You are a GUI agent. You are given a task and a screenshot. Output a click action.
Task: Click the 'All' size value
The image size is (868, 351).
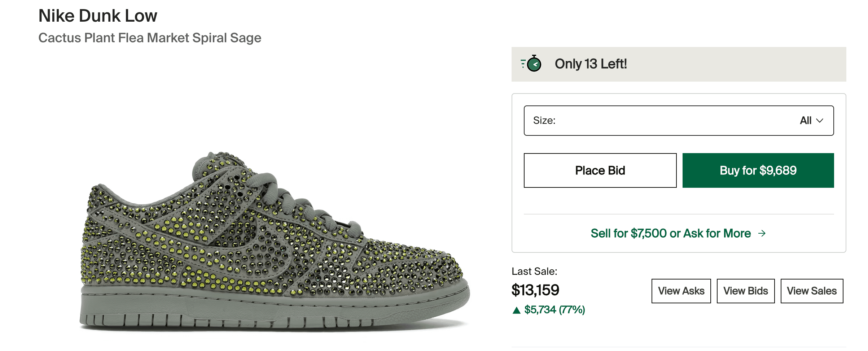[806, 121]
